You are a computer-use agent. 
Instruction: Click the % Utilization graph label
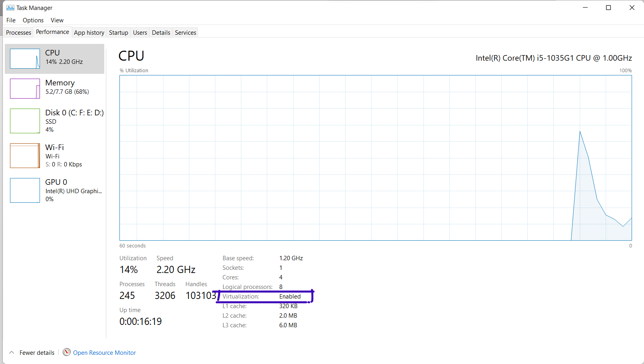(x=134, y=71)
